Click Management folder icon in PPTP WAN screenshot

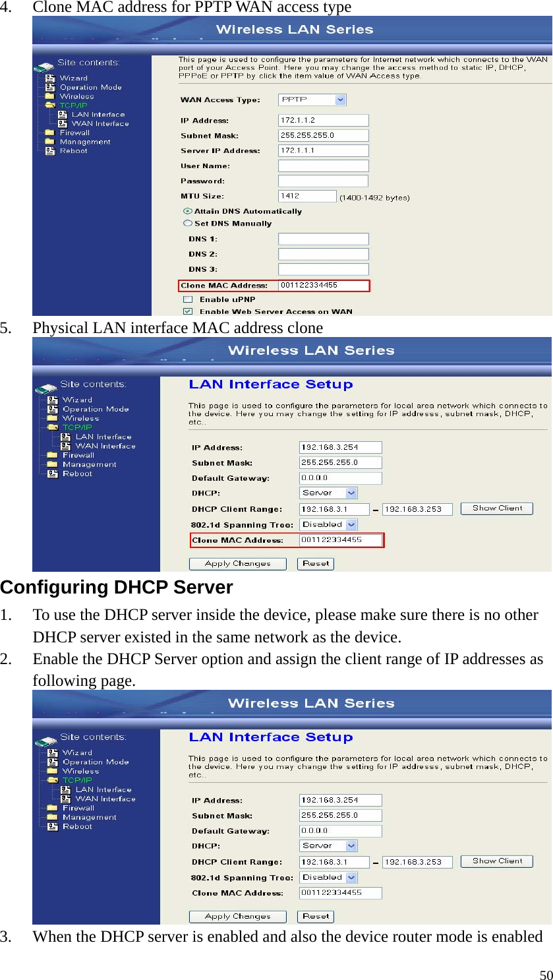pyautogui.click(x=50, y=142)
